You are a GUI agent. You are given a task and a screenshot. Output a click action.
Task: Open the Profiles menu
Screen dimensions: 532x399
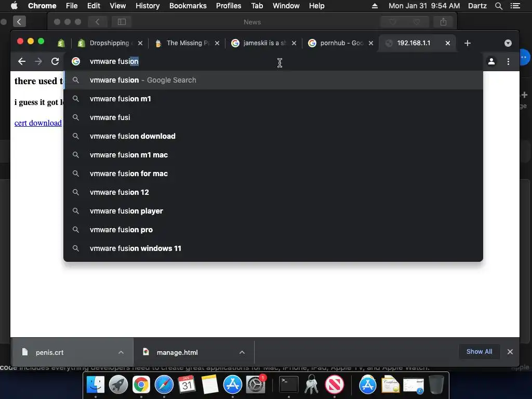229,6
